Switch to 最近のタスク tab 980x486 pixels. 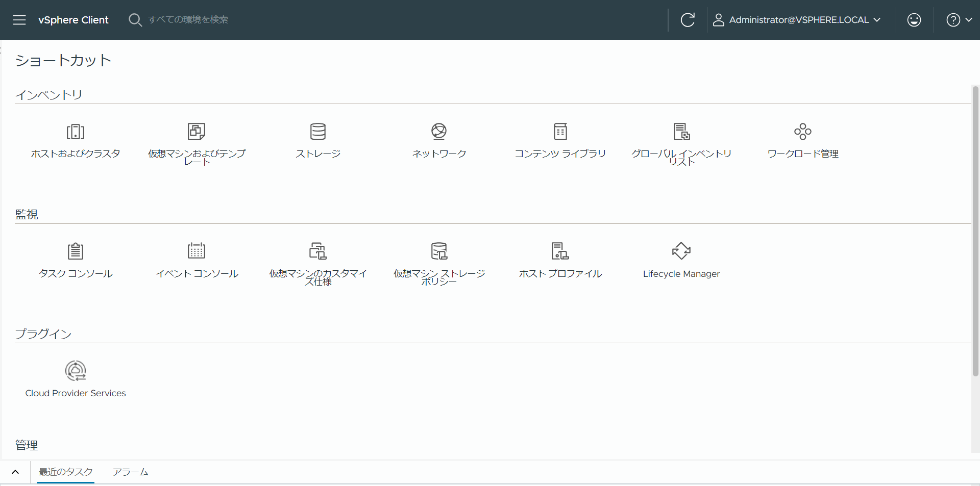(66, 472)
